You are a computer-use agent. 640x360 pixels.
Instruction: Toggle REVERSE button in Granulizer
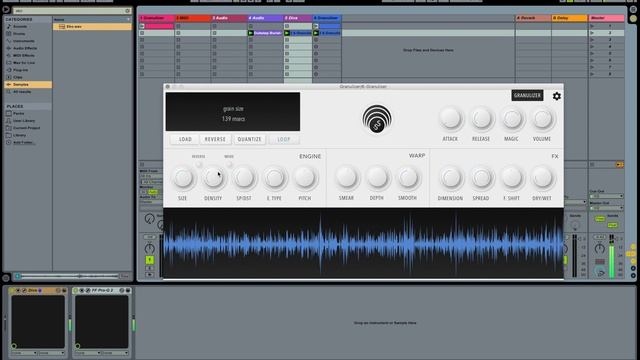pos(215,139)
